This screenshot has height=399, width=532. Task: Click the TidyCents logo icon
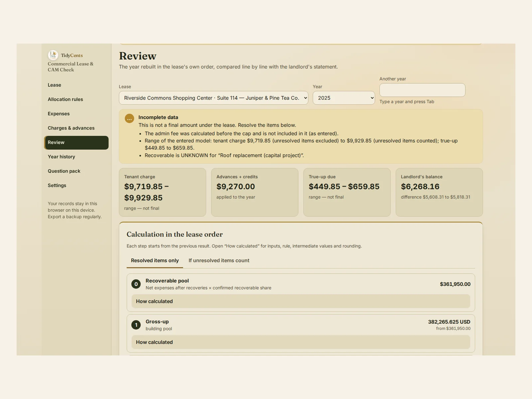(x=53, y=55)
